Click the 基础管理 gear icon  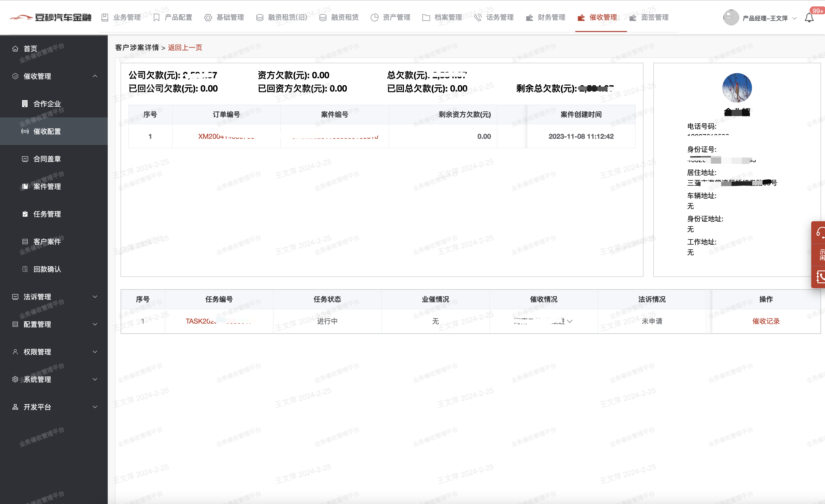click(208, 17)
